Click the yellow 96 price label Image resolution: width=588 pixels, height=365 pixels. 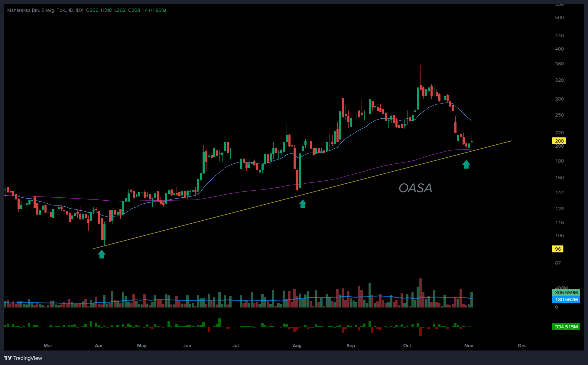point(558,249)
